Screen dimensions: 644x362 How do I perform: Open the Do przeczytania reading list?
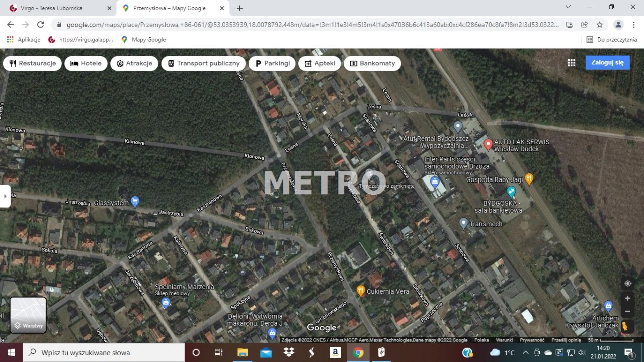(612, 39)
